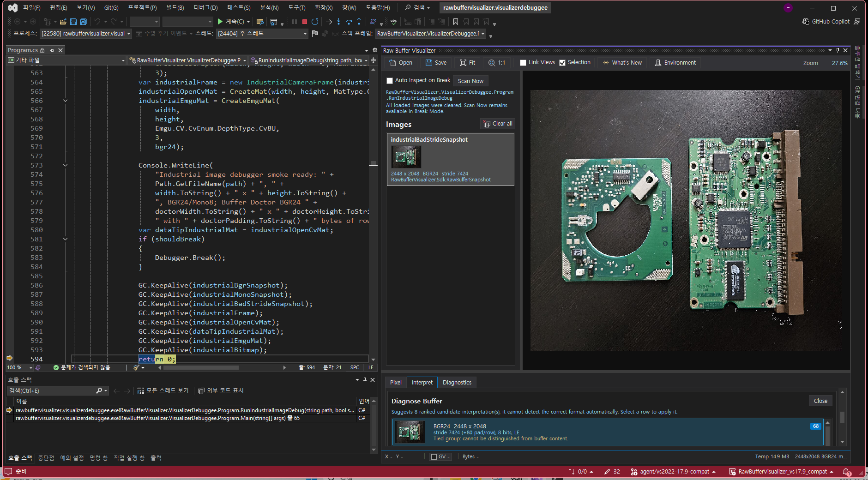Open an image in Raw Buffer Visualizer
This screenshot has height=480, width=868.
(401, 63)
